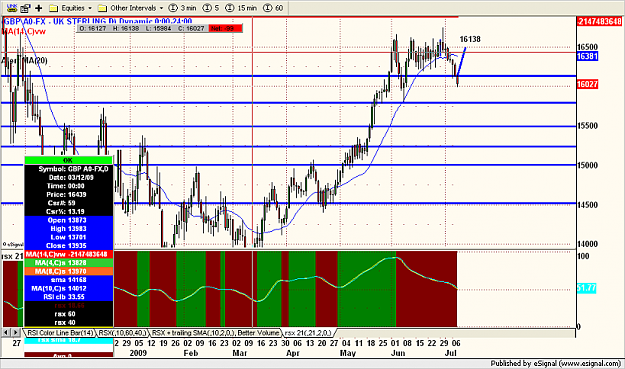This screenshot has height=369, width=625.
Task: Click the cyan 51.77 indicator value
Action: (586, 288)
